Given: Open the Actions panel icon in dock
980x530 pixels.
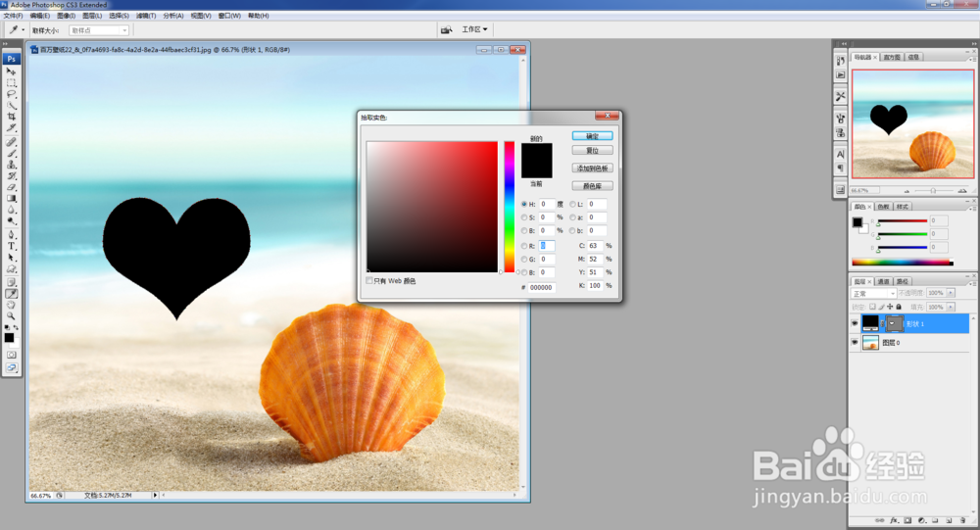Looking at the screenshot, I should tap(840, 75).
